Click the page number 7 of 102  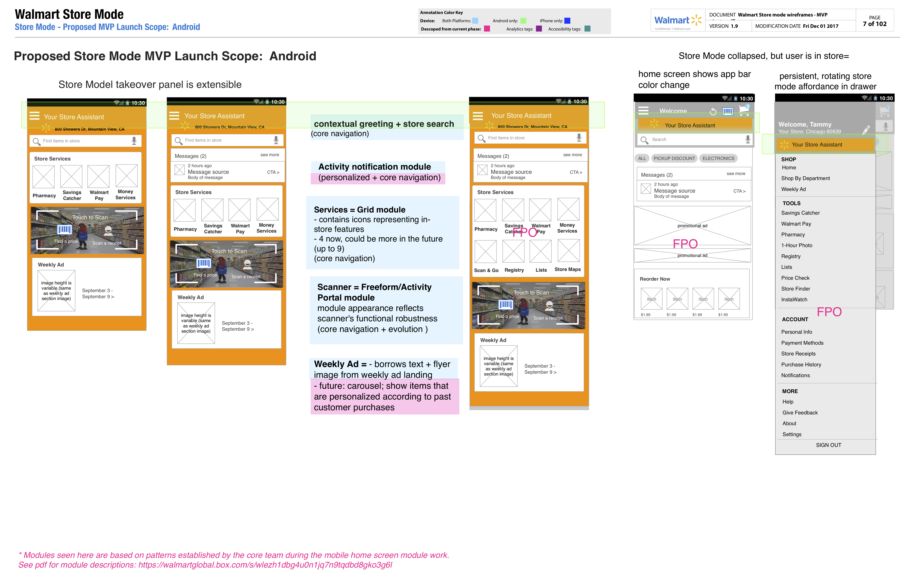[x=874, y=24]
